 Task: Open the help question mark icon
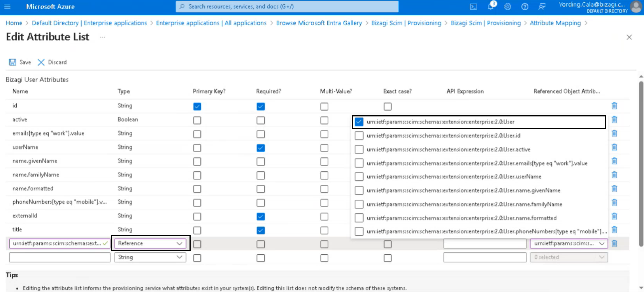(525, 7)
